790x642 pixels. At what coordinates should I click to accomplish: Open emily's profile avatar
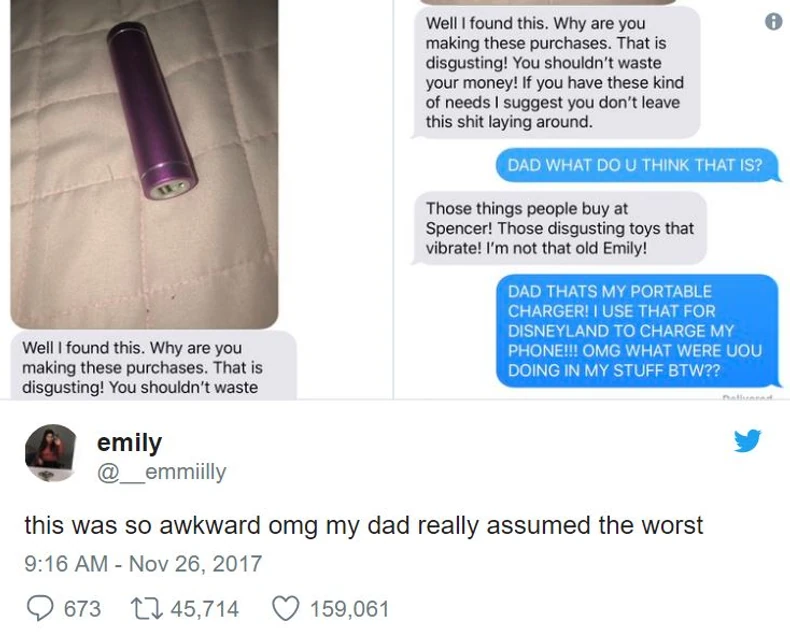click(x=50, y=453)
